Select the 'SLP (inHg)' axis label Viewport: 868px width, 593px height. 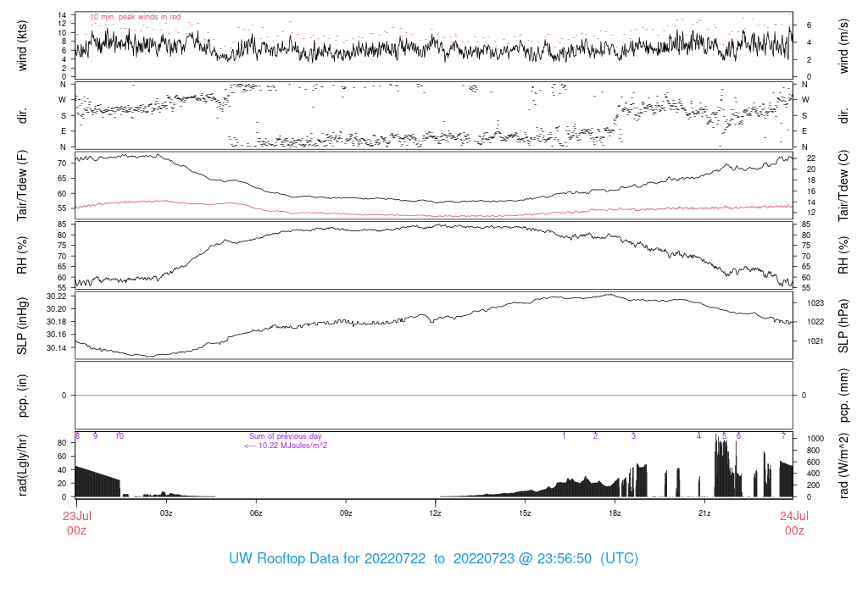pyautogui.click(x=22, y=326)
